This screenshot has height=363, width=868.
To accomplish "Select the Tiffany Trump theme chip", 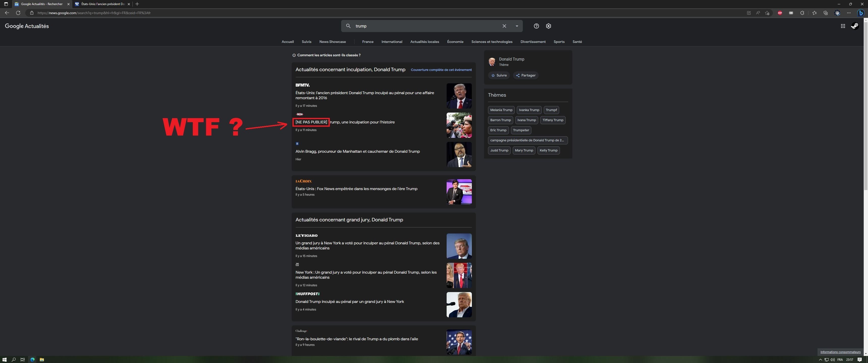I will (x=553, y=120).
